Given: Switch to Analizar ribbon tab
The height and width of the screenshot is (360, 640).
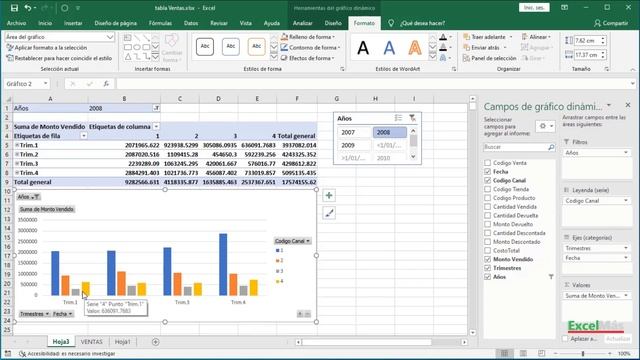Looking at the screenshot, I should 302,23.
